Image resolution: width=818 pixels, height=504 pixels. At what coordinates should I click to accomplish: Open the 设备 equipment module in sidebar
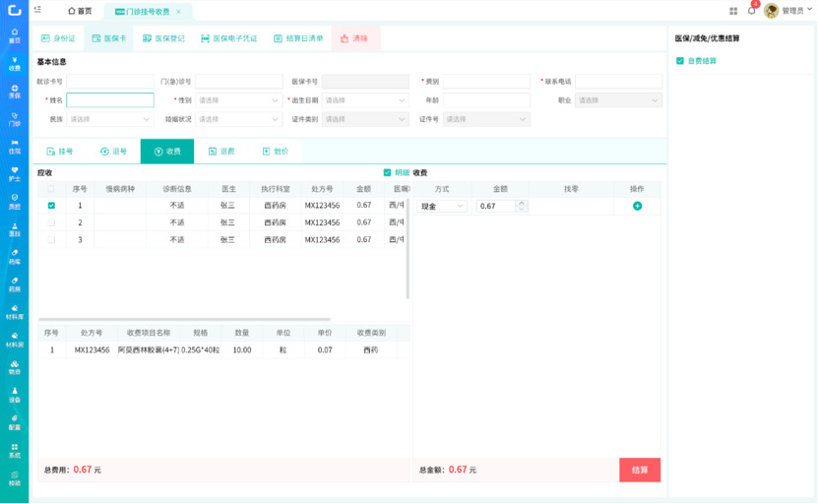pos(14,394)
